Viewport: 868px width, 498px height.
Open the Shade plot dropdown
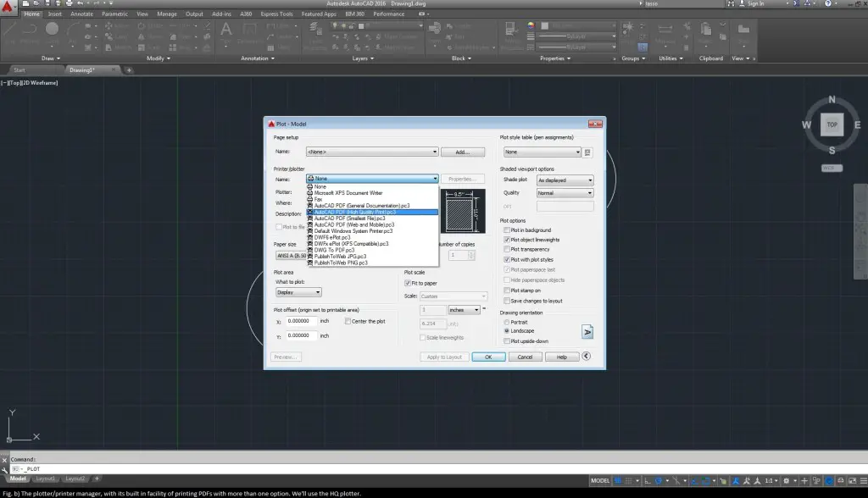click(564, 180)
